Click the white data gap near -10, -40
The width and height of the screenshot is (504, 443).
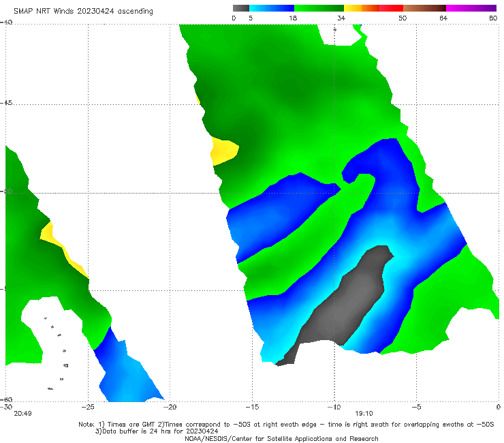341,35
